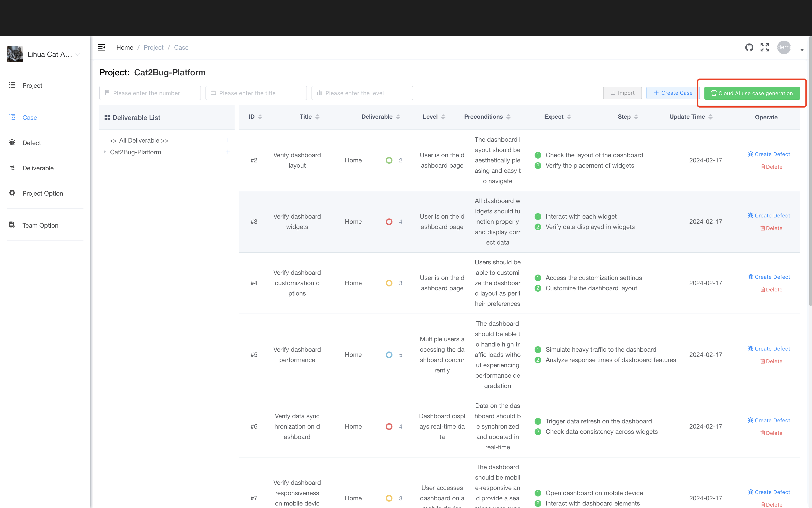Sort the table by Title column
This screenshot has height=508, width=812.
coord(317,117)
